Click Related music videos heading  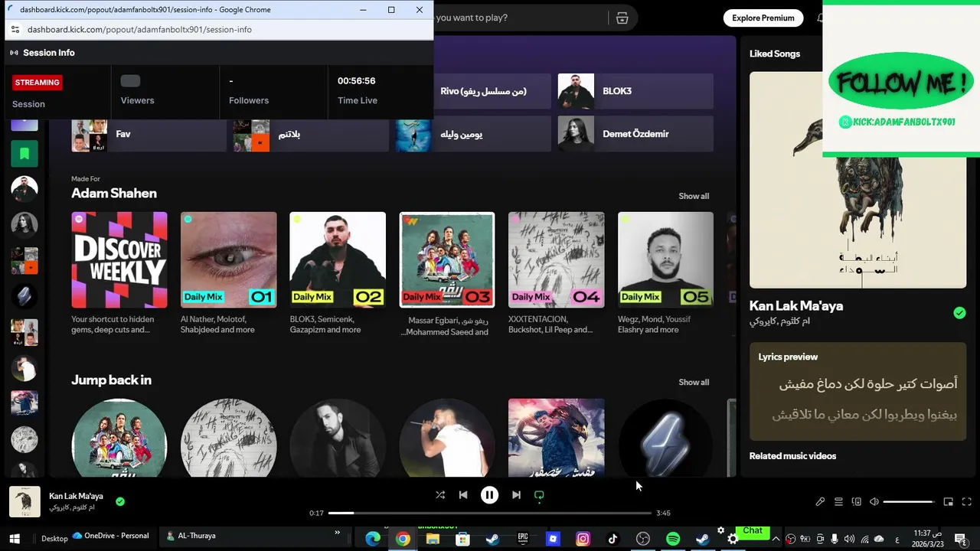(x=792, y=456)
